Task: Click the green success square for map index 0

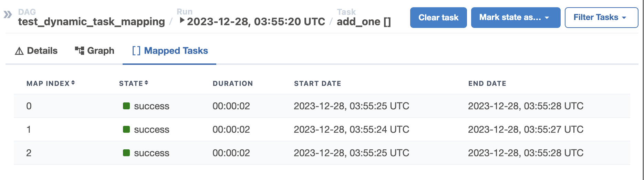Action: [126, 106]
